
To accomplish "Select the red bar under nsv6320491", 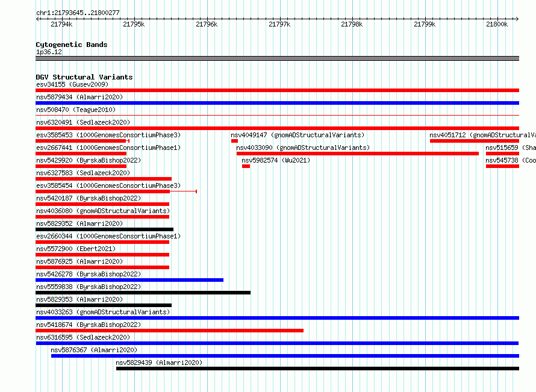I will (277, 128).
